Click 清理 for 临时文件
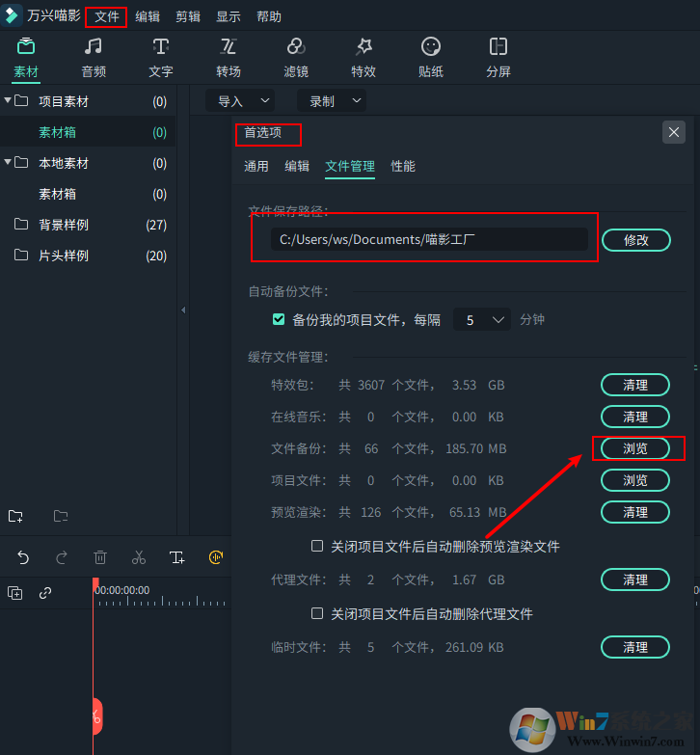 click(635, 647)
